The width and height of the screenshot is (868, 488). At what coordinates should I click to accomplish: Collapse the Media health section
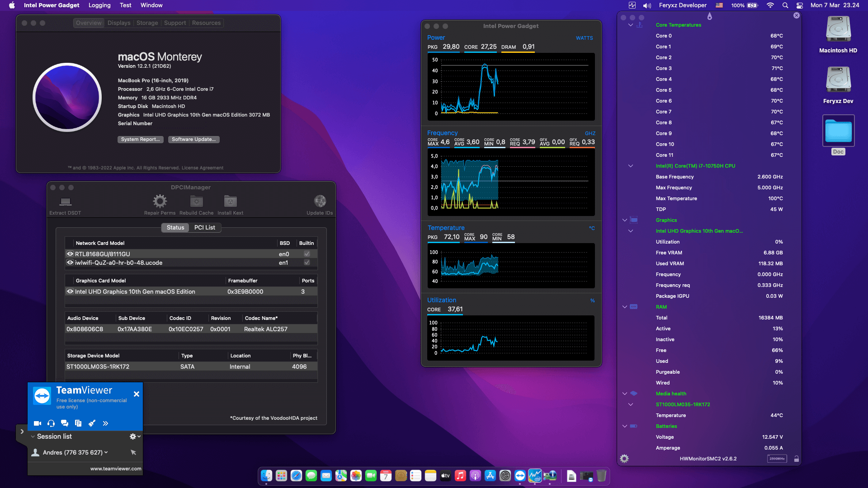pyautogui.click(x=625, y=394)
